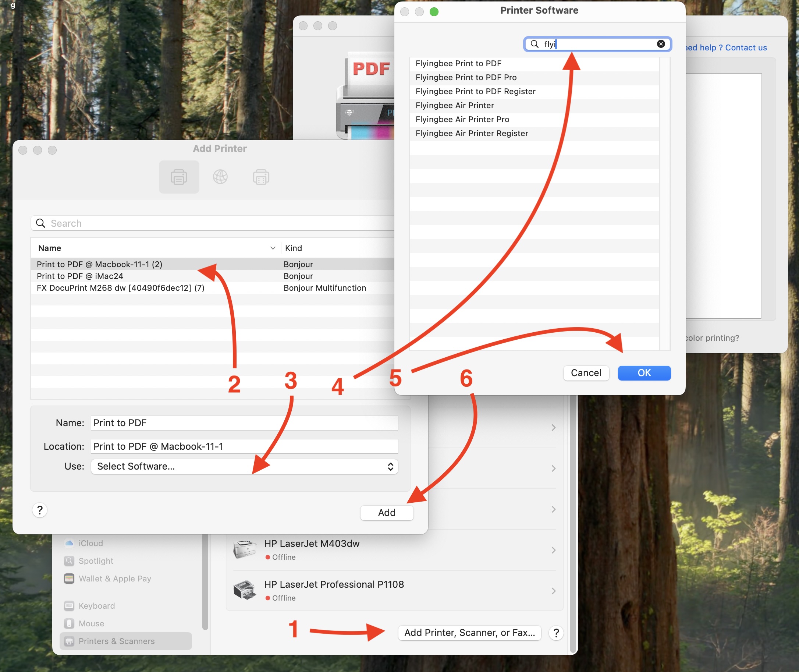Click HP LaserJet M403dw printer name
The width and height of the screenshot is (799, 672).
(x=312, y=544)
